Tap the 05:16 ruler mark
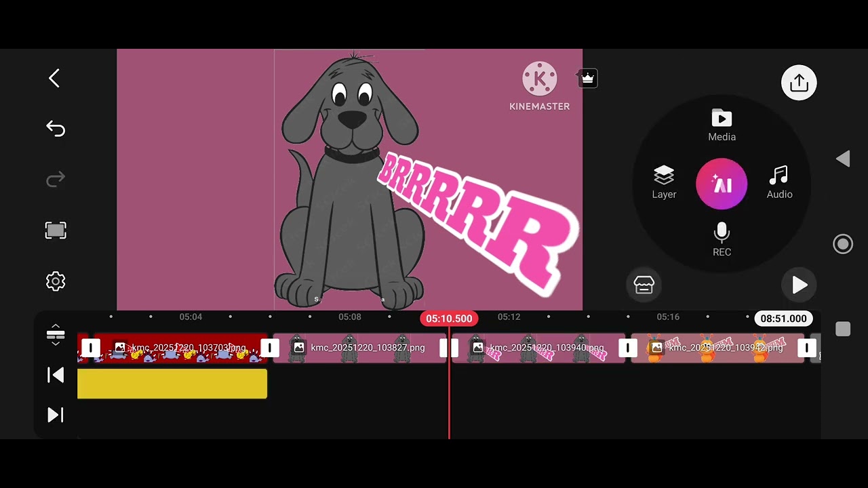 [668, 317]
